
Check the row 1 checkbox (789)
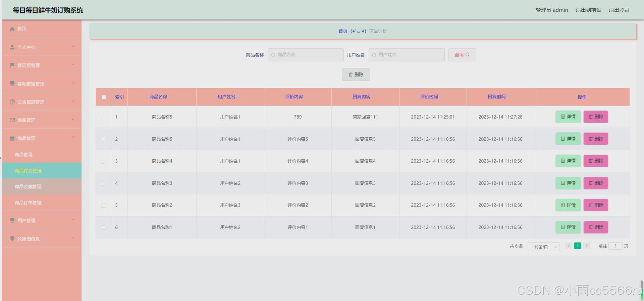(103, 117)
